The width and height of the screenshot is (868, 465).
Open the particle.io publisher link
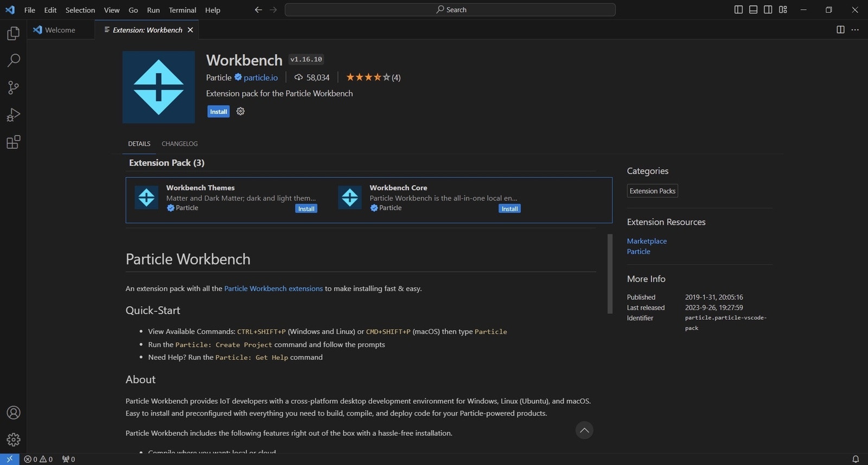260,77
